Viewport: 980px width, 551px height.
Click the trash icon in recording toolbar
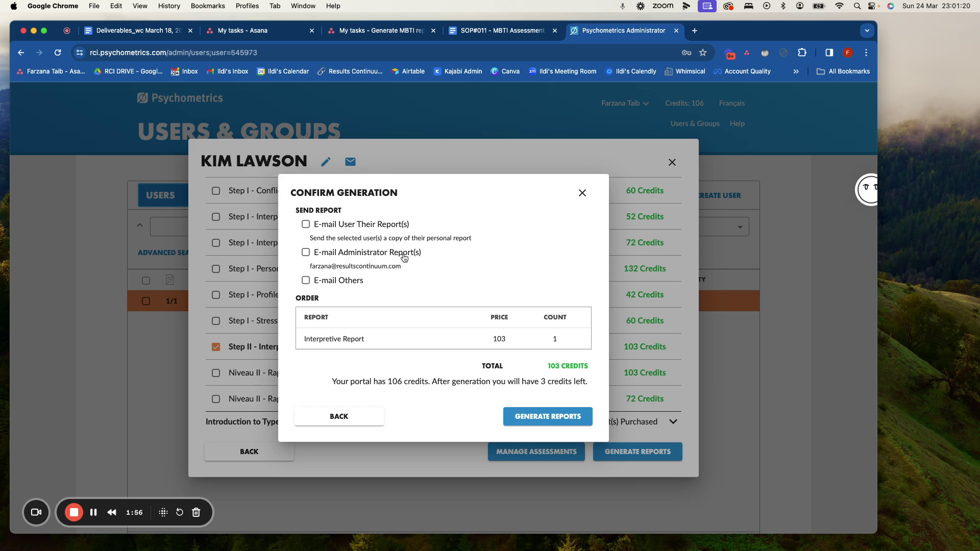pyautogui.click(x=196, y=512)
